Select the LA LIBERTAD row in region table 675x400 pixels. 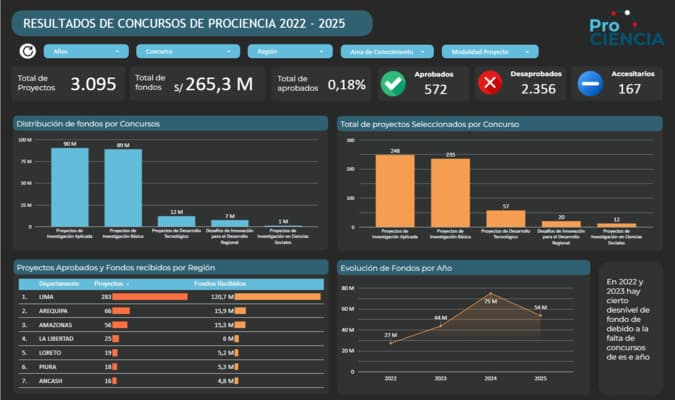(x=171, y=339)
